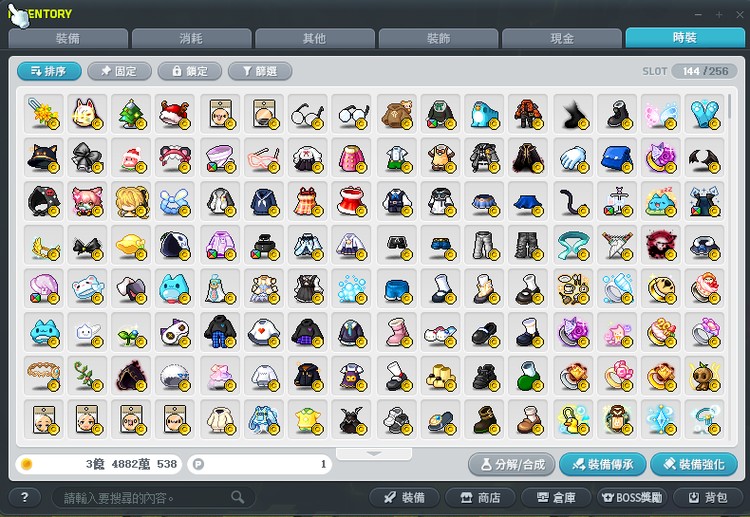Toggle the 固定 pin mode
The height and width of the screenshot is (517, 750).
(x=119, y=71)
